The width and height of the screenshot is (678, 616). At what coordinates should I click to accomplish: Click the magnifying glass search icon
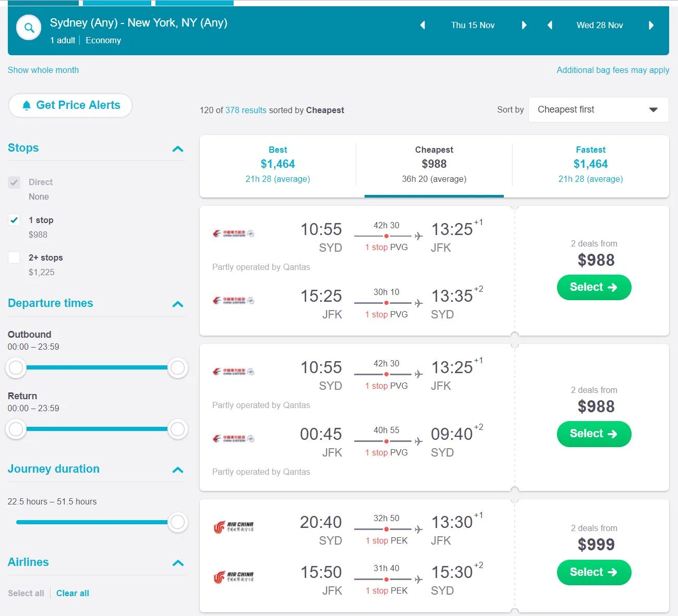click(29, 28)
